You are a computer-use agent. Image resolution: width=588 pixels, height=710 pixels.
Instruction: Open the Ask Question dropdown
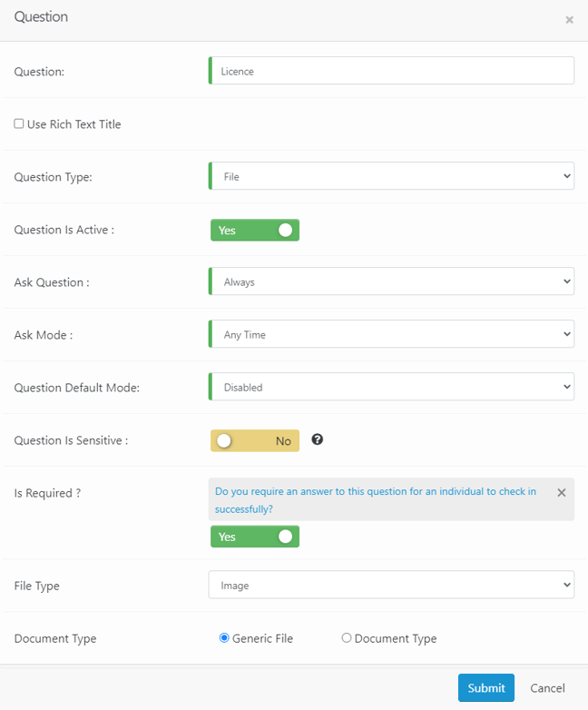[x=392, y=281]
